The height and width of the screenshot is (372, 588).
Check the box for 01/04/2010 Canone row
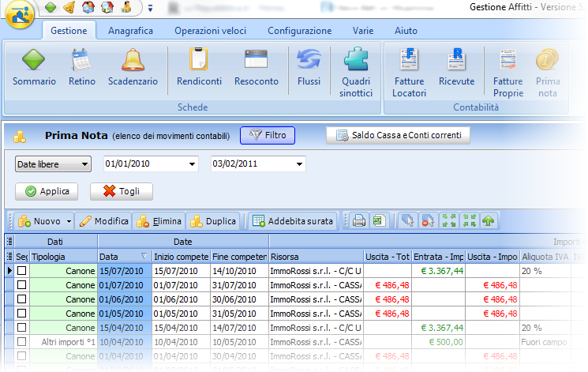tap(22, 356)
